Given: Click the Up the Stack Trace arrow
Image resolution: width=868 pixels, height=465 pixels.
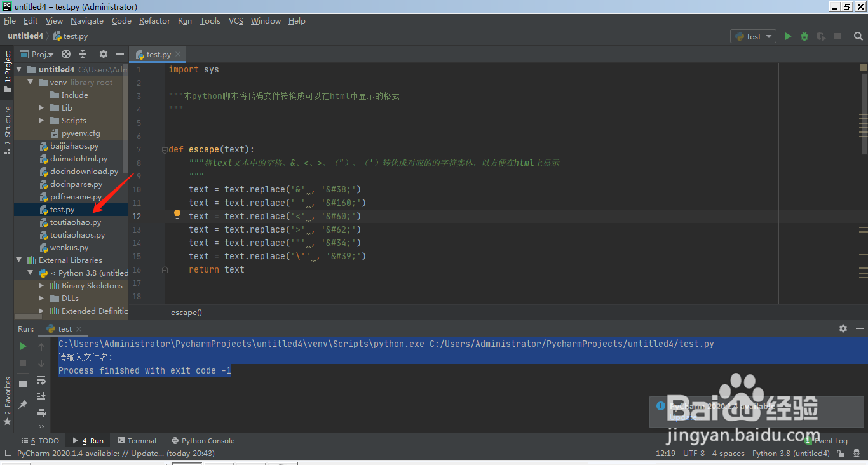Looking at the screenshot, I should [x=41, y=346].
